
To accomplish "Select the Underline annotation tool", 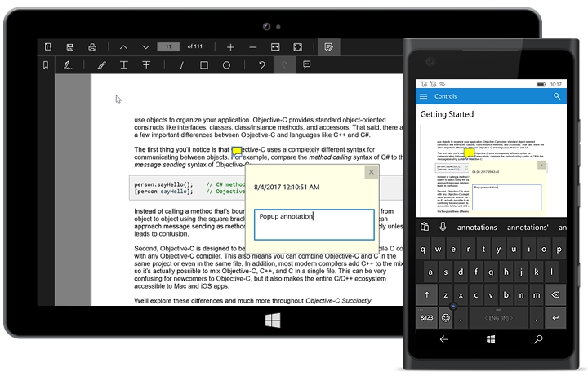I will coord(124,65).
